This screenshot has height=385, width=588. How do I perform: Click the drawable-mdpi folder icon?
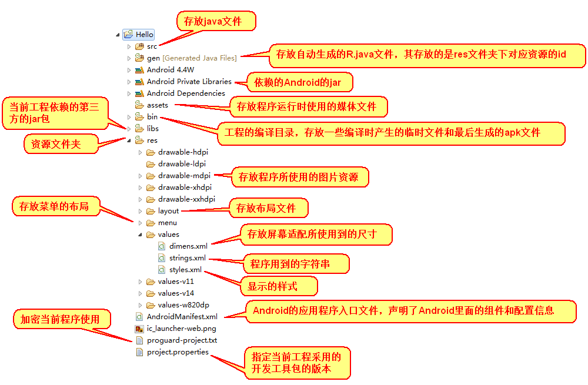[x=151, y=176]
